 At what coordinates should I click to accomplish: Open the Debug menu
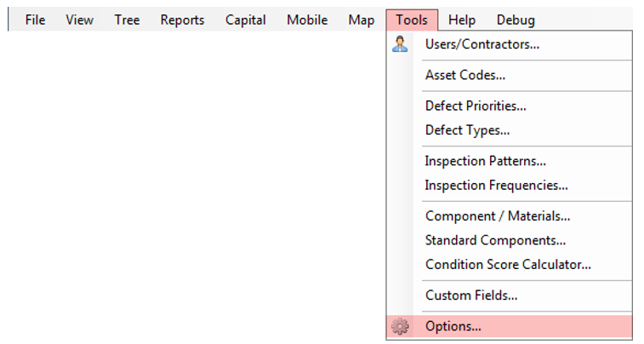coord(516,20)
